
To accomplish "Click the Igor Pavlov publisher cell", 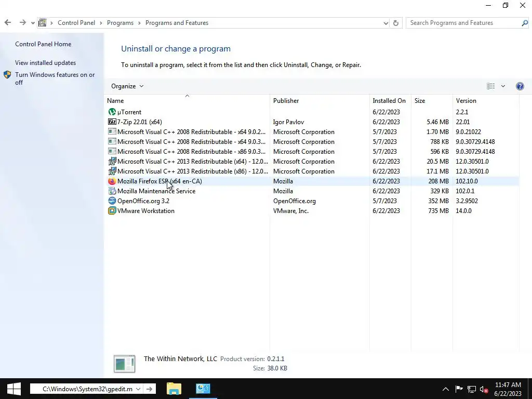I will click(x=288, y=122).
